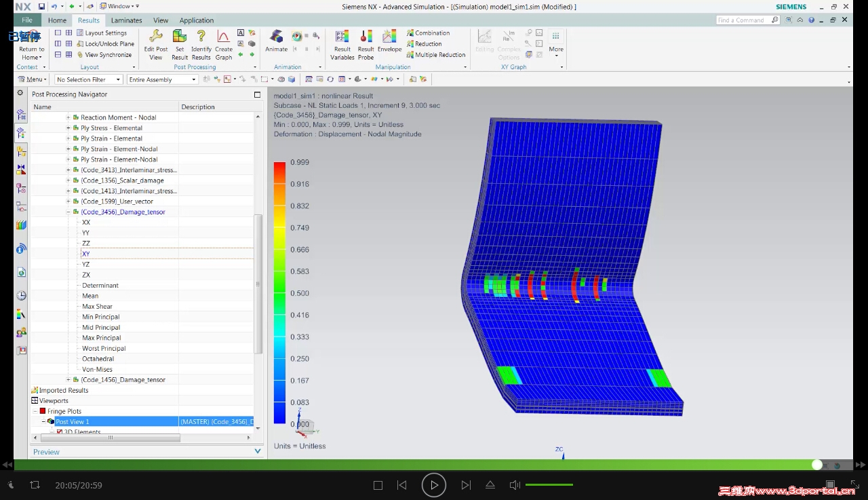Click View Synchronize

point(104,54)
